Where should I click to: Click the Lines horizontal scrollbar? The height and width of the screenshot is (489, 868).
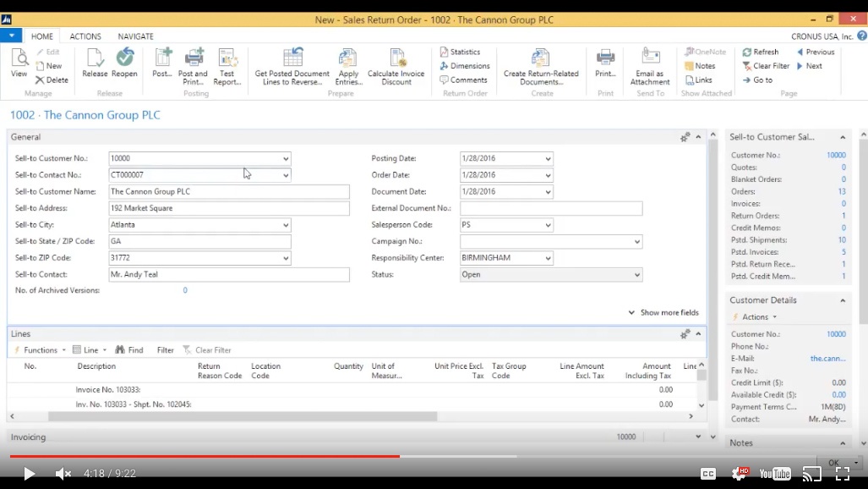(243, 416)
